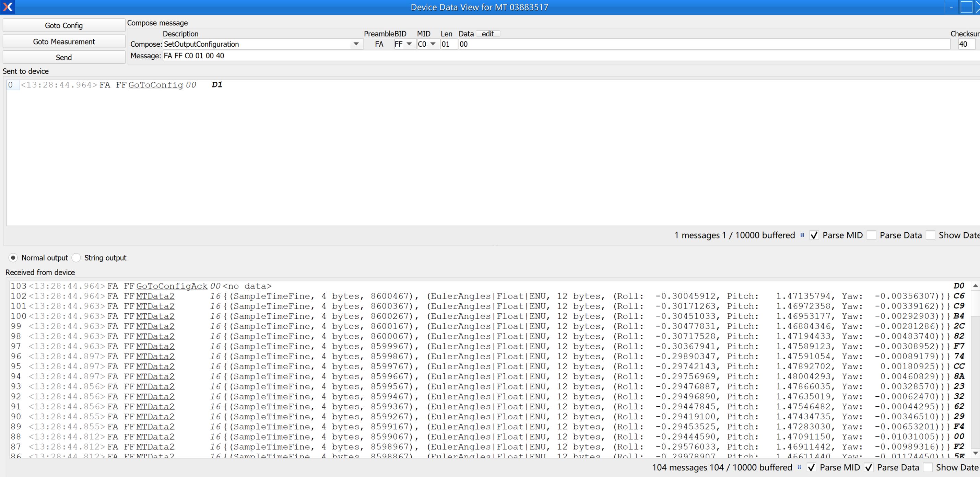Click the scroll-down arrow of the received list
Screen dimensions: 980x477
(975, 453)
